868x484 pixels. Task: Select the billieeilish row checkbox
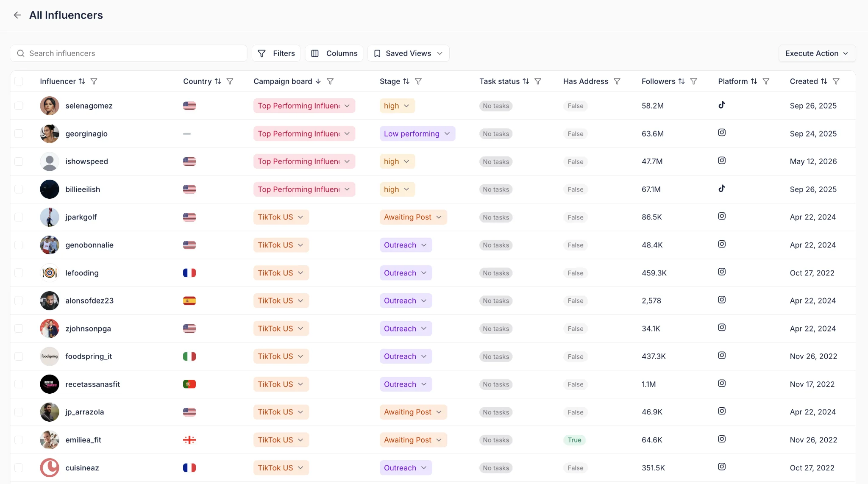coord(19,189)
